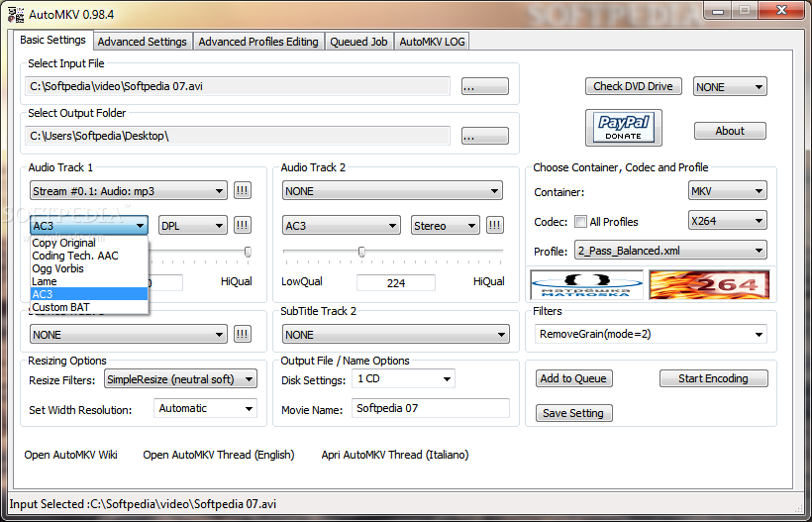812x522 pixels.
Task: Choose Lame in the codec list
Action: pyautogui.click(x=89, y=281)
